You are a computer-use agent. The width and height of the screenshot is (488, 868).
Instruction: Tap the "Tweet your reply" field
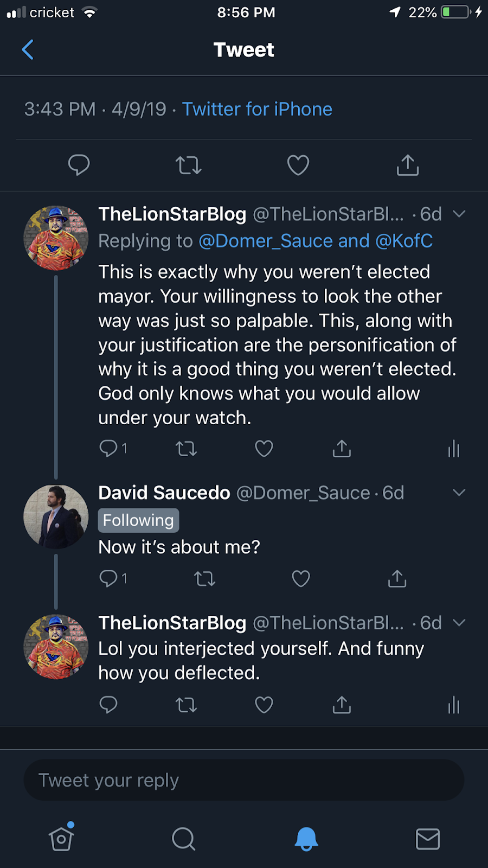[x=244, y=780]
